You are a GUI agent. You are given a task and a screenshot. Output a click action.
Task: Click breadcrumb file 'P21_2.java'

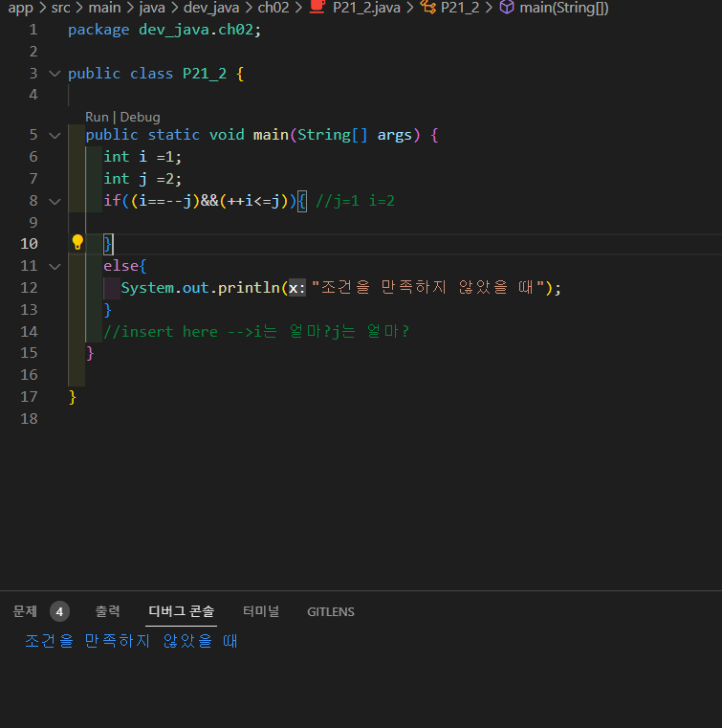(x=366, y=8)
